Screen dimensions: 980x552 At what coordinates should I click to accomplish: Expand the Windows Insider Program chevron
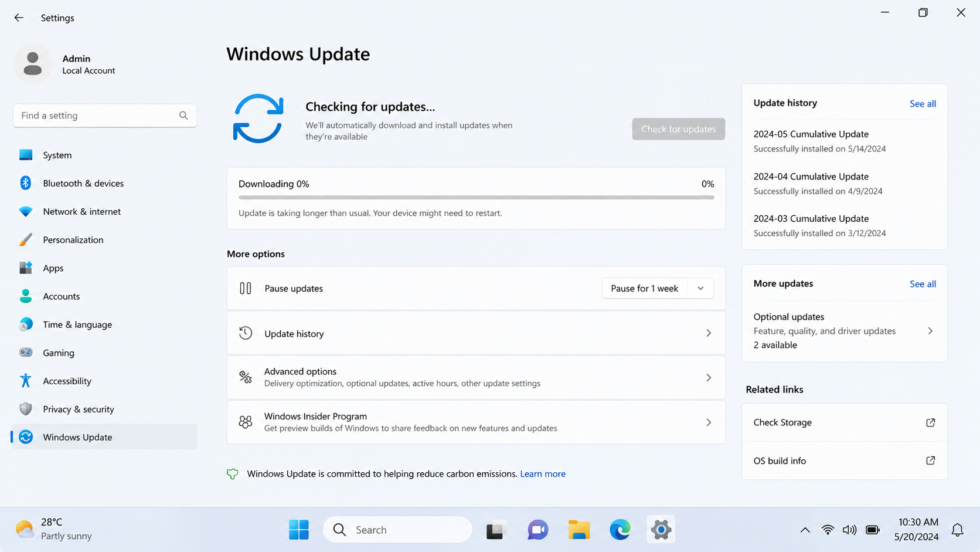[708, 422]
